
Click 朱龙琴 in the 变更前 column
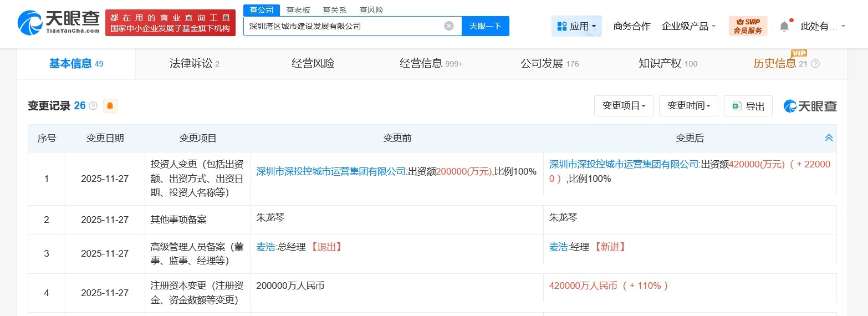[270, 218]
